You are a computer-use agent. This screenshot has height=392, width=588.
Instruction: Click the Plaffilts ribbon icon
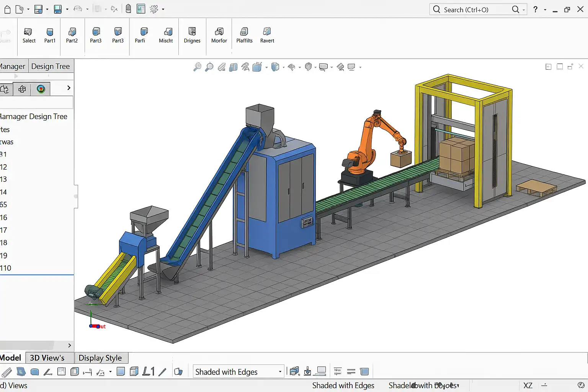point(244,32)
